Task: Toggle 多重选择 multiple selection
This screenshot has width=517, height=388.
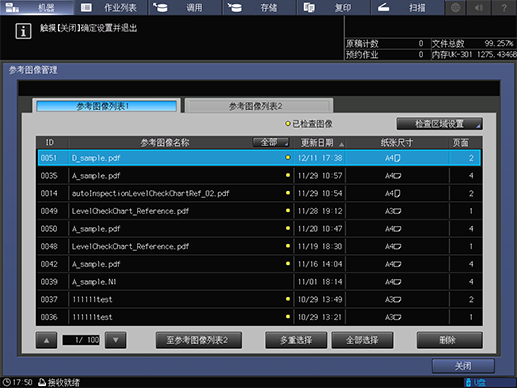Action: click(296, 340)
